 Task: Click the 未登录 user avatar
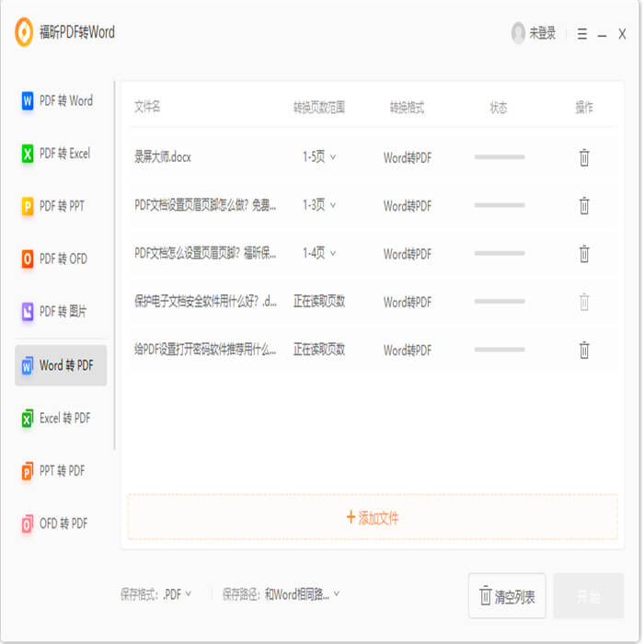click(x=518, y=33)
